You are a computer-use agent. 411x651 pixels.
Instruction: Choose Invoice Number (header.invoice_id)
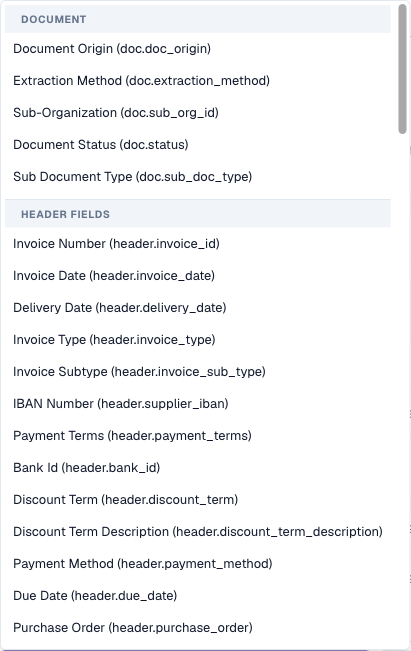coord(198,244)
